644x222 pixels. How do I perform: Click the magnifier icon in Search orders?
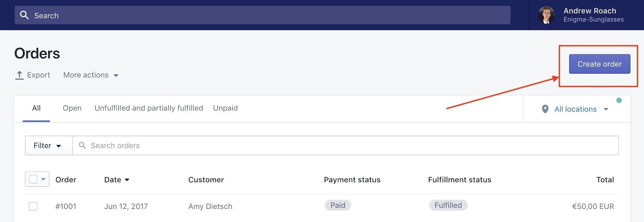click(82, 145)
